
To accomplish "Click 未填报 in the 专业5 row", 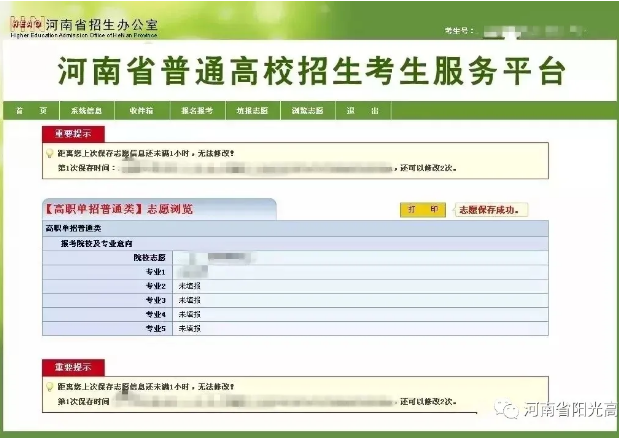I will (x=189, y=328).
